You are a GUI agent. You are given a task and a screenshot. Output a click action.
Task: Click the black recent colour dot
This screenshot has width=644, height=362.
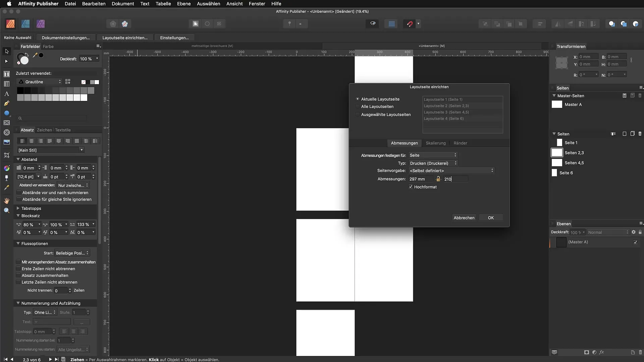[x=41, y=55]
